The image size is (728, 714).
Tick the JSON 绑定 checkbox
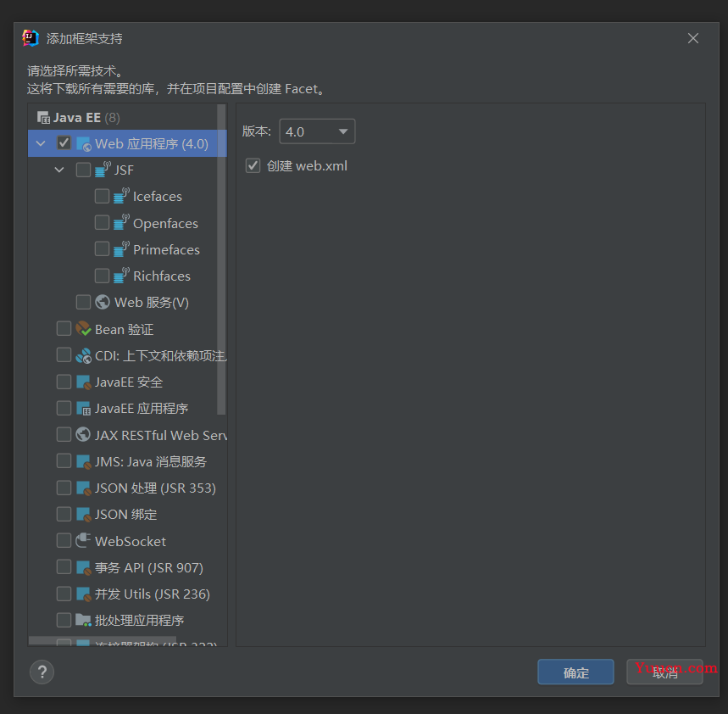(x=64, y=514)
